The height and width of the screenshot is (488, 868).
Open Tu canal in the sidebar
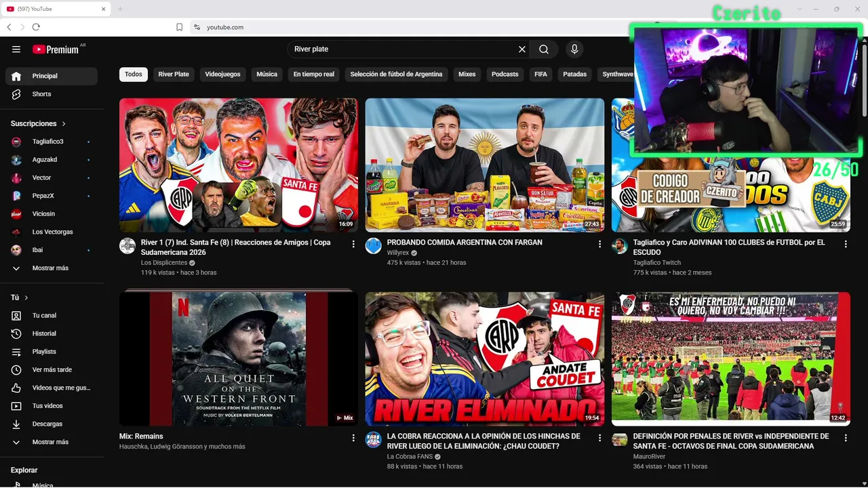click(52, 316)
